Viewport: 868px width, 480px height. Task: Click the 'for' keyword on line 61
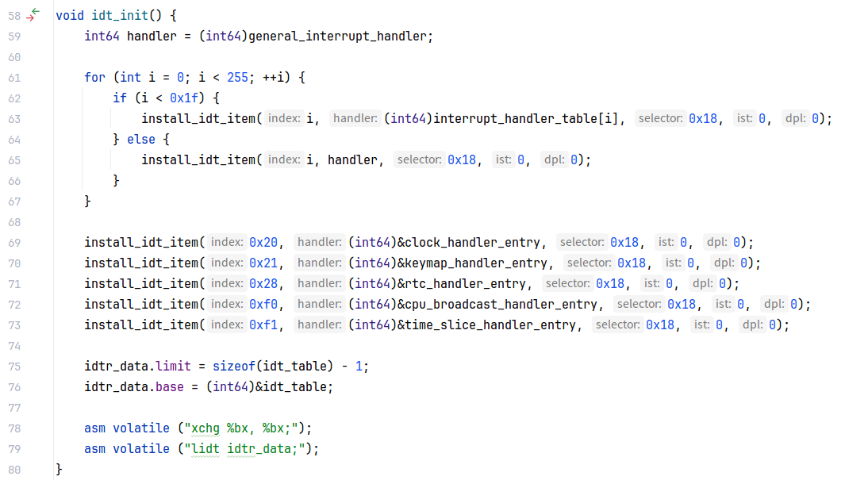click(94, 78)
